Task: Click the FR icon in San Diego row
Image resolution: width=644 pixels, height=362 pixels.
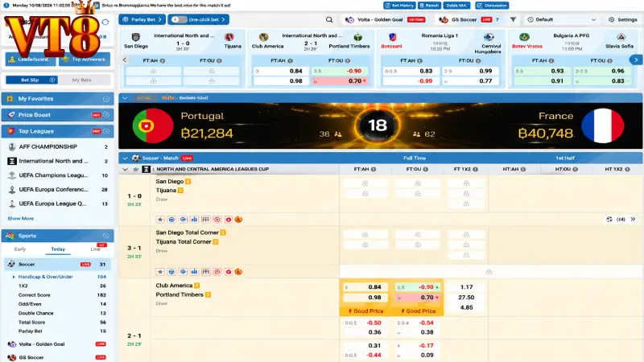Action: 206,220
